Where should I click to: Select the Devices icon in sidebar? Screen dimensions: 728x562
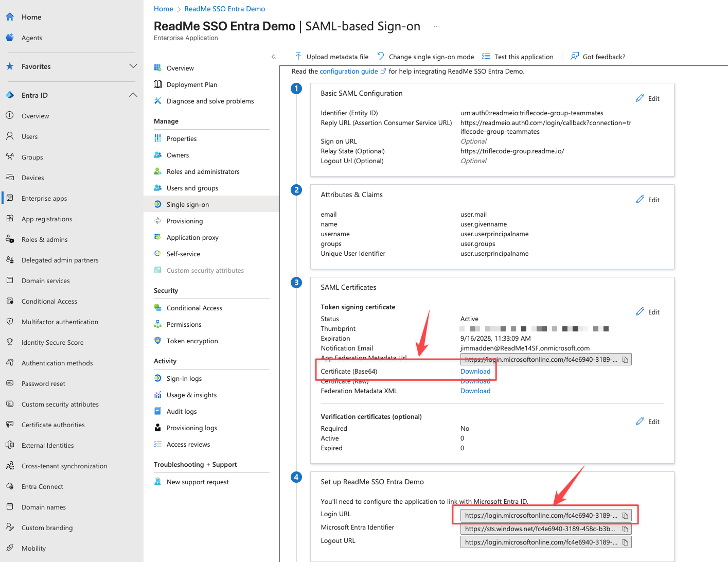coord(10,178)
